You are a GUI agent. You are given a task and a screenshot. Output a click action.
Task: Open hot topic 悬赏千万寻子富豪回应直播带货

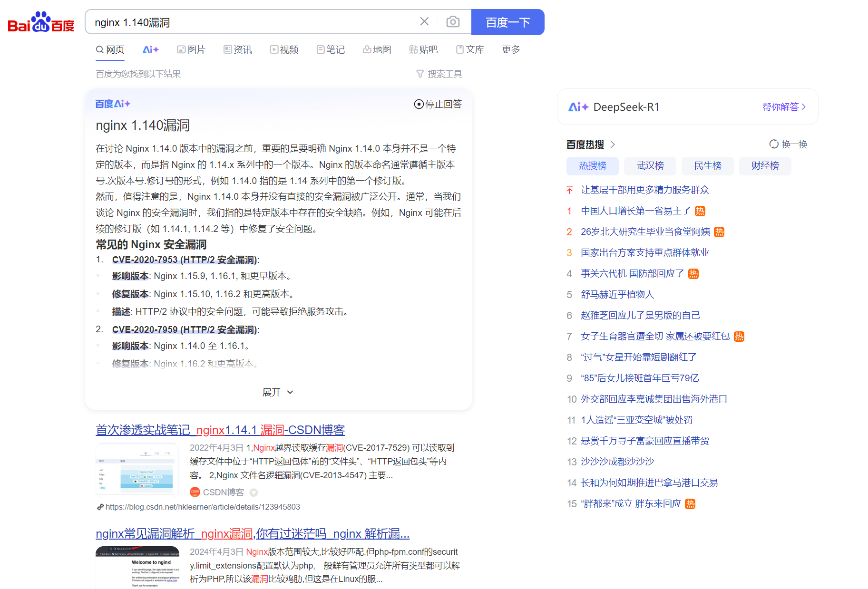tap(645, 441)
